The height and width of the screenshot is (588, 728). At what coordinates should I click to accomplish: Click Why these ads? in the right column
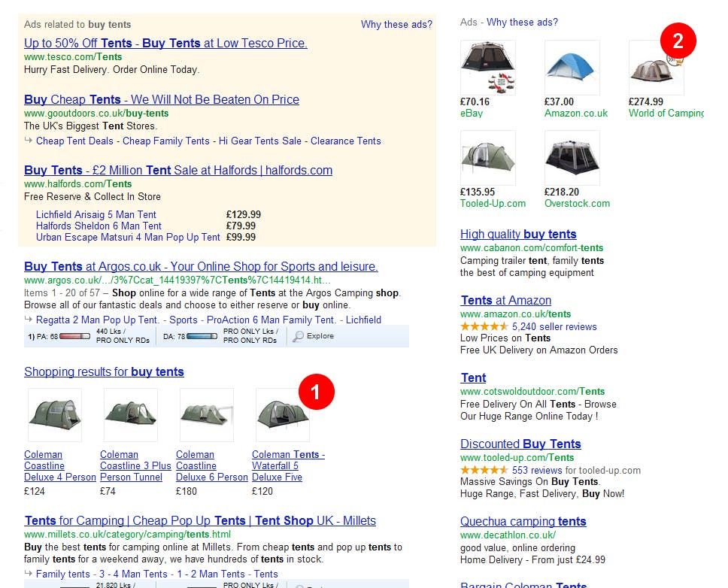523,22
